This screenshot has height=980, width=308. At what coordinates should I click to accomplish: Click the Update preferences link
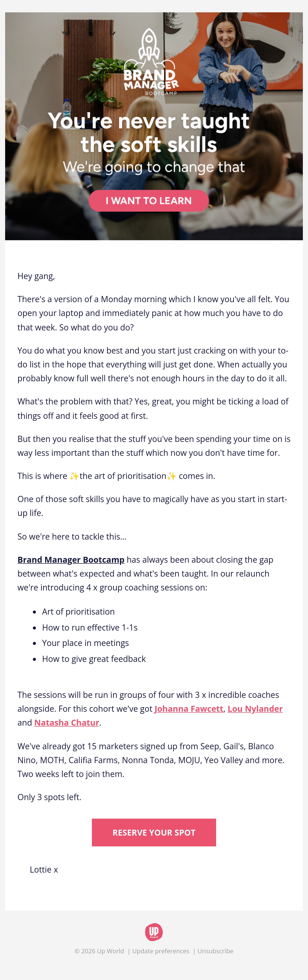(x=161, y=951)
